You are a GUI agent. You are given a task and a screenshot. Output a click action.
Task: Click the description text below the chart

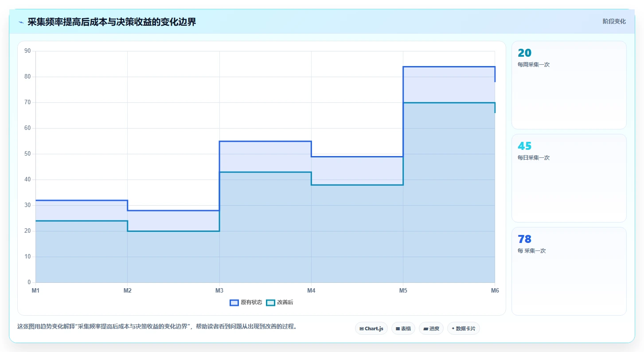pyautogui.click(x=157, y=327)
